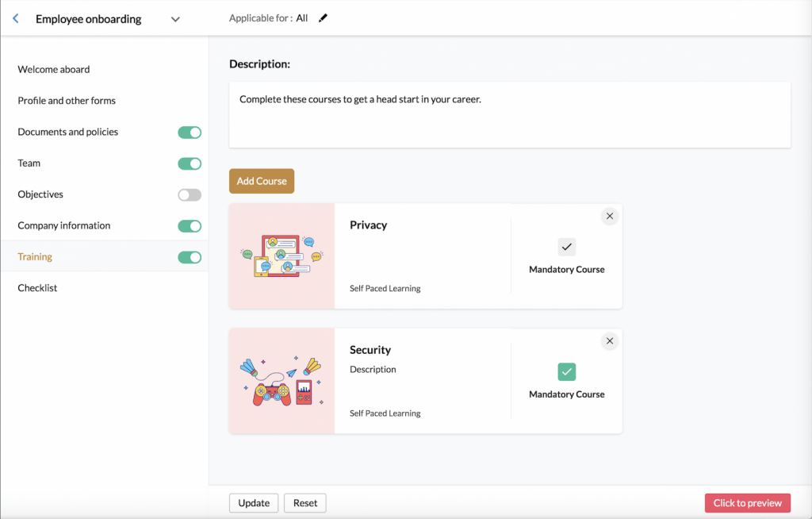Select Documents and policies in sidebar
Image resolution: width=812 pixels, height=519 pixels.
tap(68, 132)
